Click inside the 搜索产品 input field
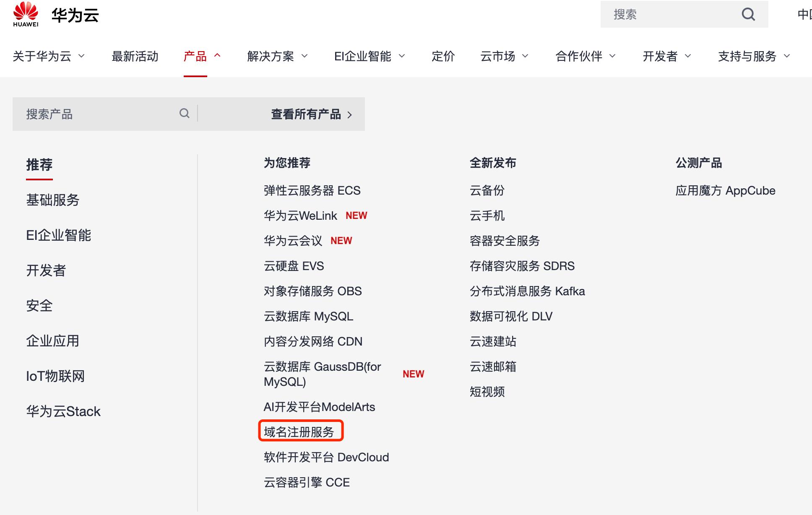812x515 pixels. [x=84, y=113]
